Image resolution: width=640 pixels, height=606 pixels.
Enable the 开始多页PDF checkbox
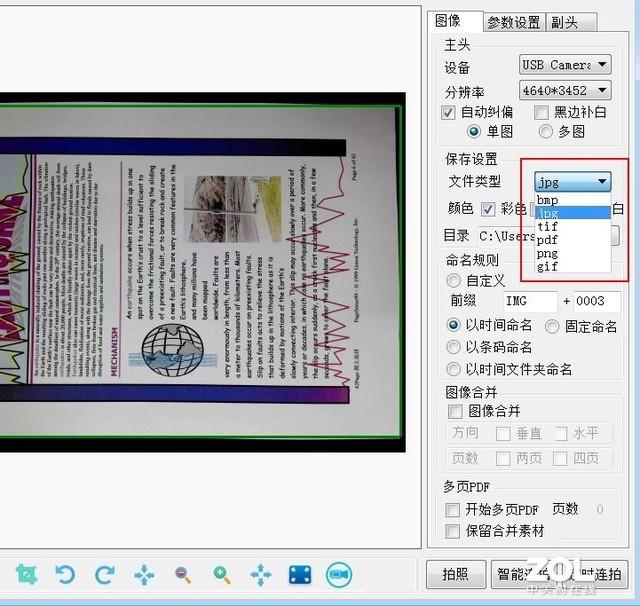452,510
